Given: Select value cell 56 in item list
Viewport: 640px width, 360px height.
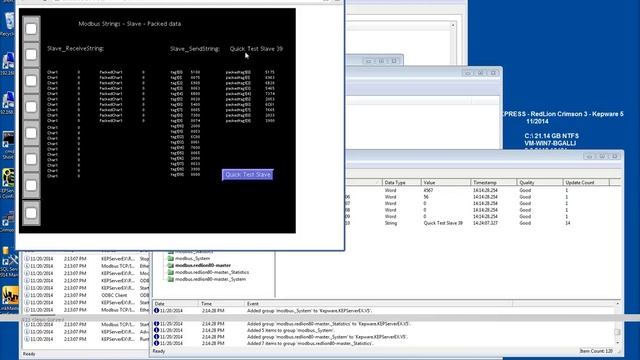Looking at the screenshot, I should click(426, 197).
